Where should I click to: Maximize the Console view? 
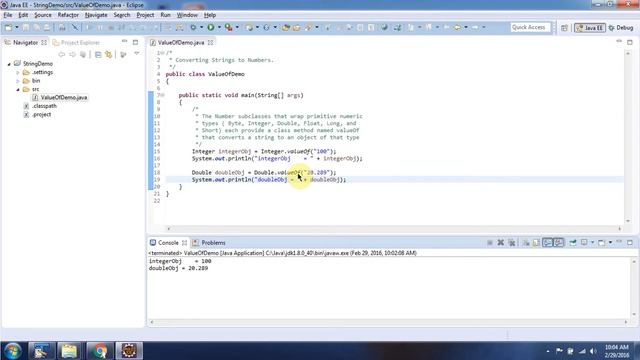pyautogui.click(x=630, y=242)
